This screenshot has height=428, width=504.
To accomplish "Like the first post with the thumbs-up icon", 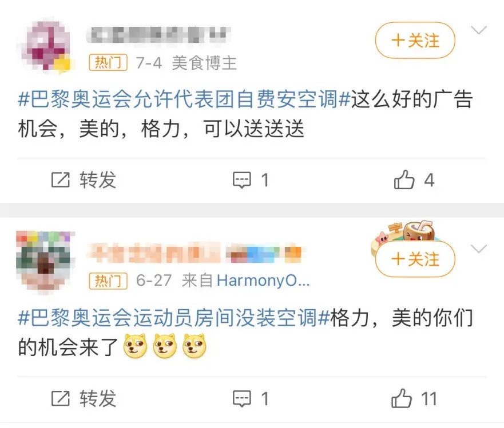I will 404,179.
